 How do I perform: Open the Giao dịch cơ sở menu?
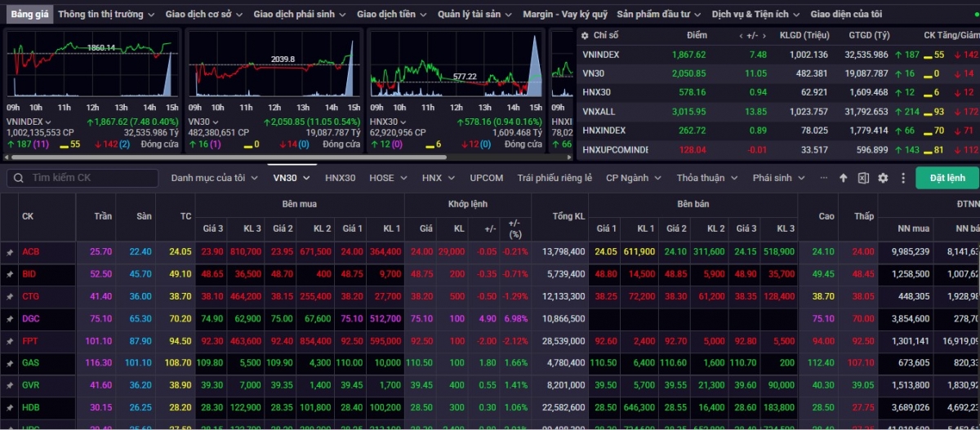pyautogui.click(x=203, y=14)
